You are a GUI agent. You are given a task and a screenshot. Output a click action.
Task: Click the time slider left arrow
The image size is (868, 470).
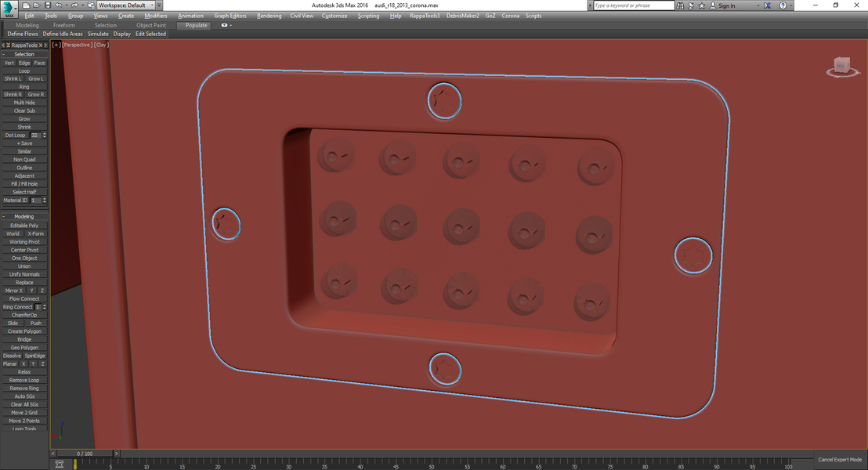(x=54, y=454)
